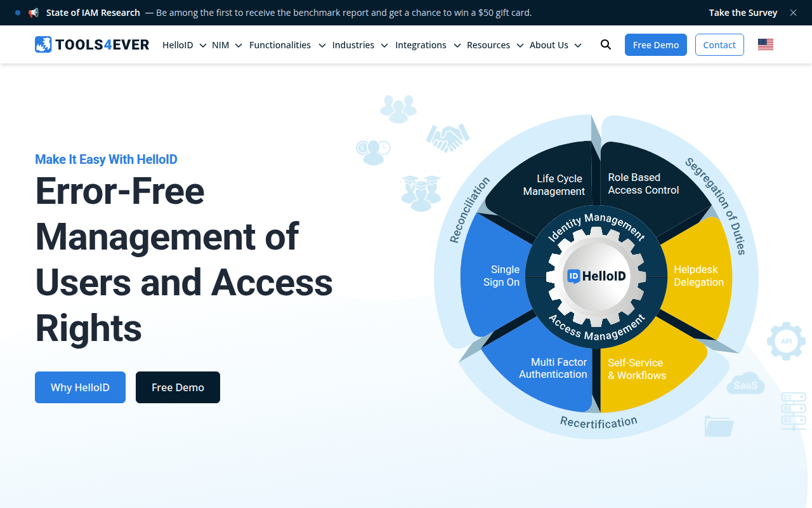Expand the NIM menu chevron

pos(239,45)
